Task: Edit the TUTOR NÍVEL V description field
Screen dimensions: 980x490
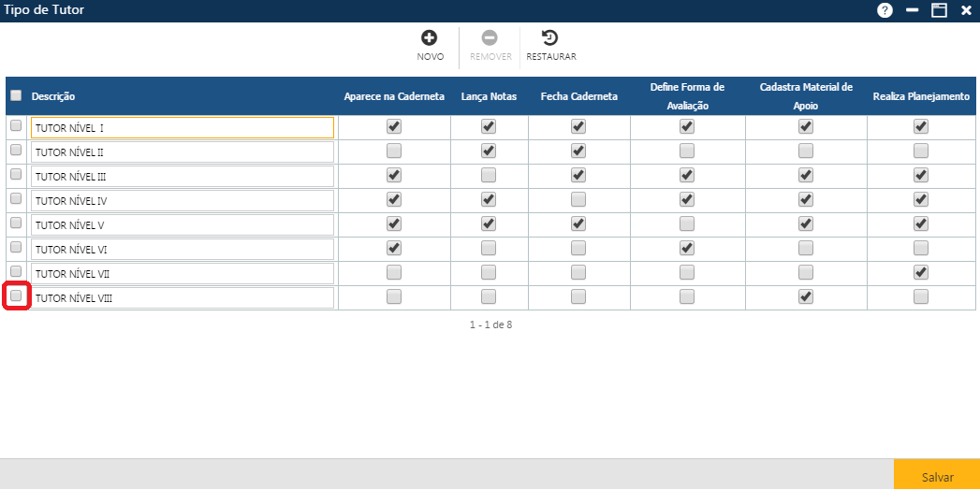Action: [183, 224]
